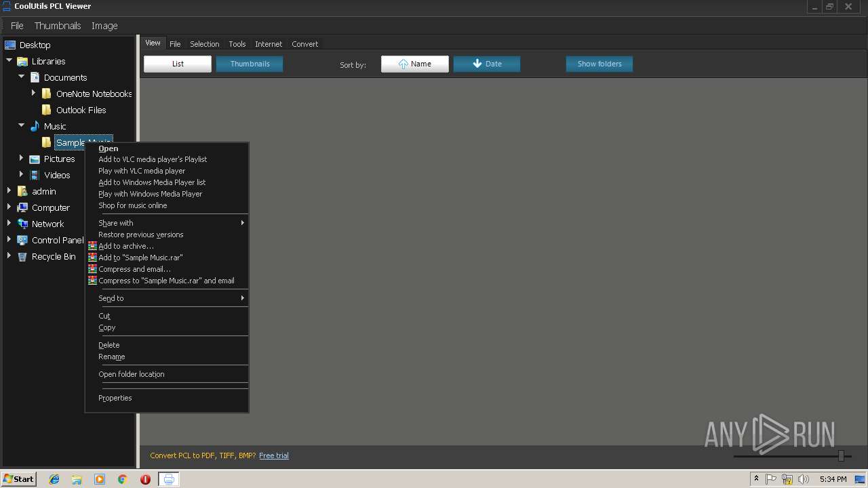868x488 pixels.
Task: Open Internet Explorer from taskbar
Action: point(54,479)
